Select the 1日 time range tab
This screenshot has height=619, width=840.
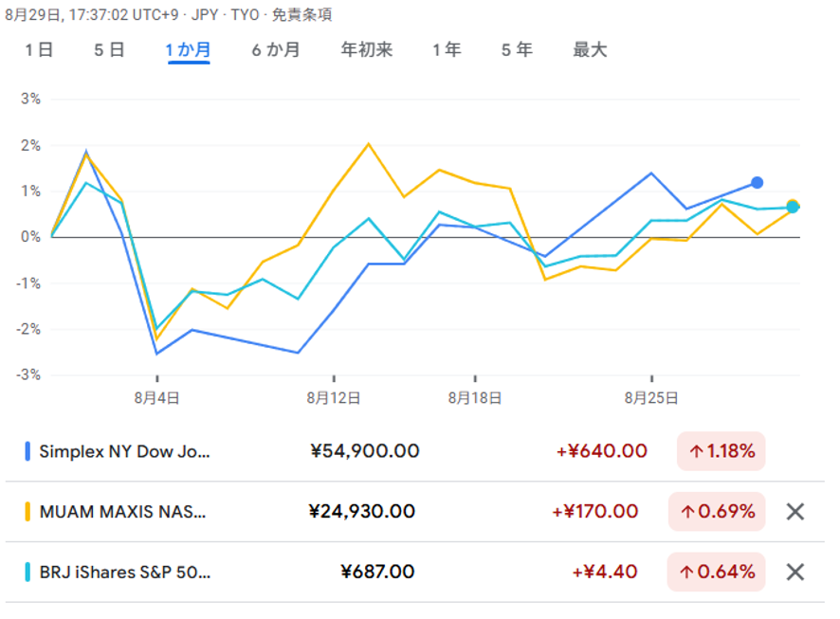[40, 50]
